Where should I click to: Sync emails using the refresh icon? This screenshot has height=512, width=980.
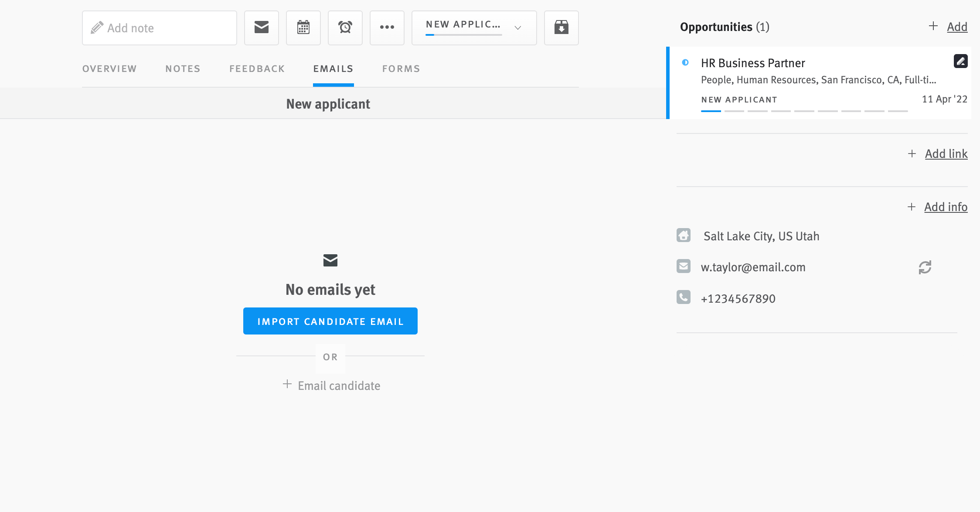click(925, 267)
